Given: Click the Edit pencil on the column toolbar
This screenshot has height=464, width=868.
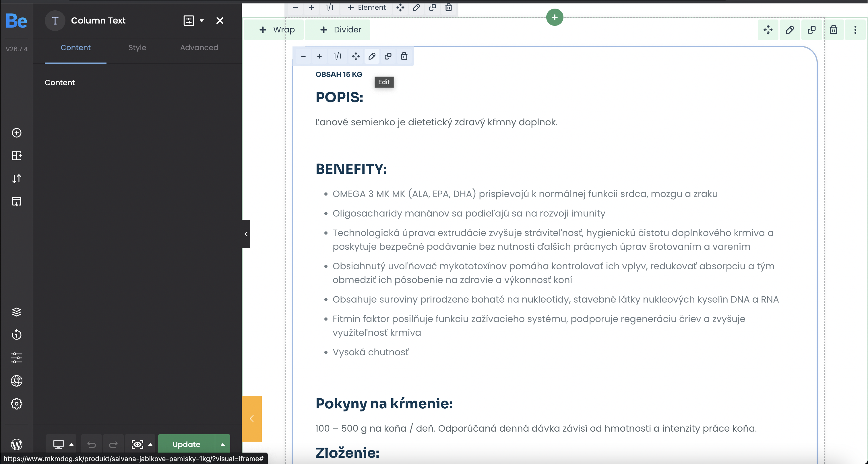Looking at the screenshot, I should [372, 56].
